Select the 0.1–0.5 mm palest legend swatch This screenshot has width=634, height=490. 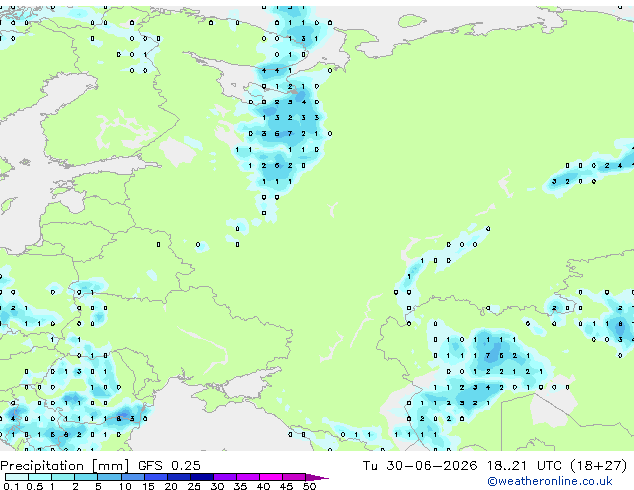[x=17, y=477]
